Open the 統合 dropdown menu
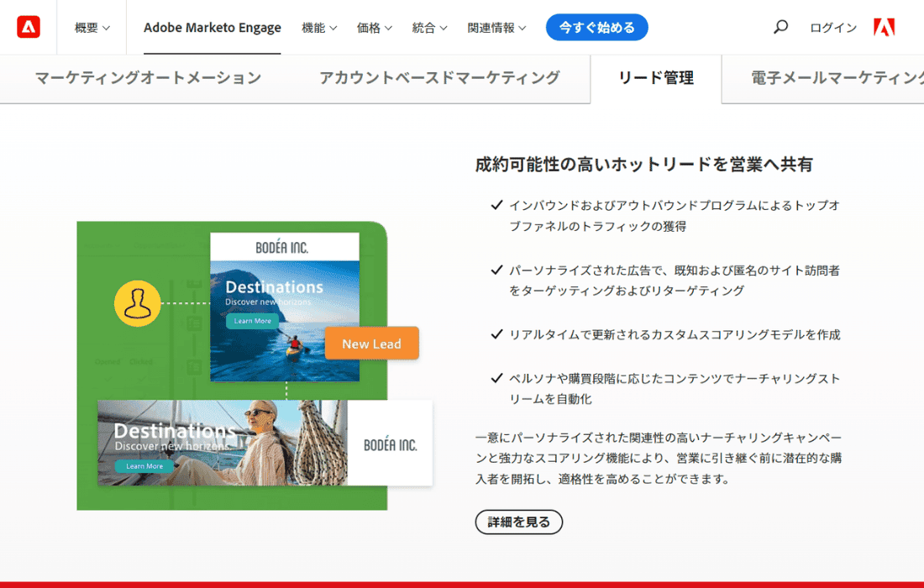The width and height of the screenshot is (924, 588). point(429,28)
